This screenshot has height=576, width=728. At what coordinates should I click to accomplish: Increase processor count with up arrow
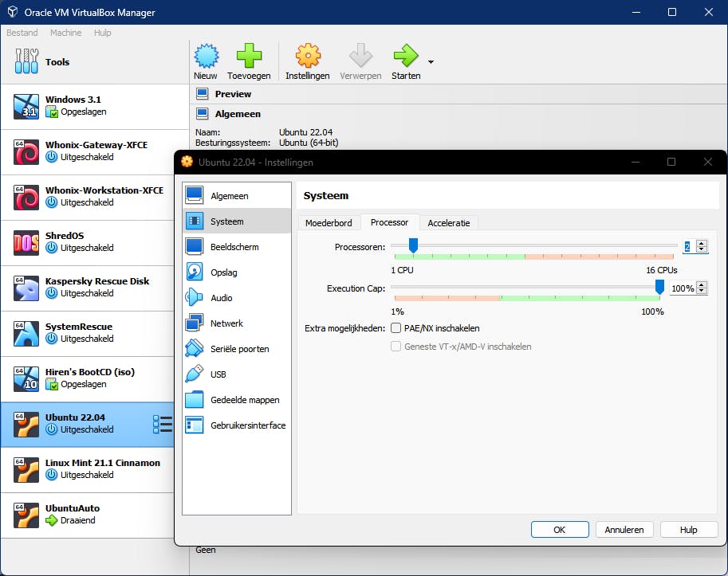(702, 243)
